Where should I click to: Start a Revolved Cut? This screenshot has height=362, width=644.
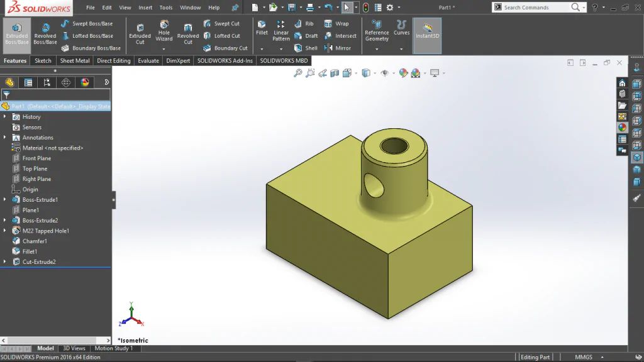tap(187, 34)
